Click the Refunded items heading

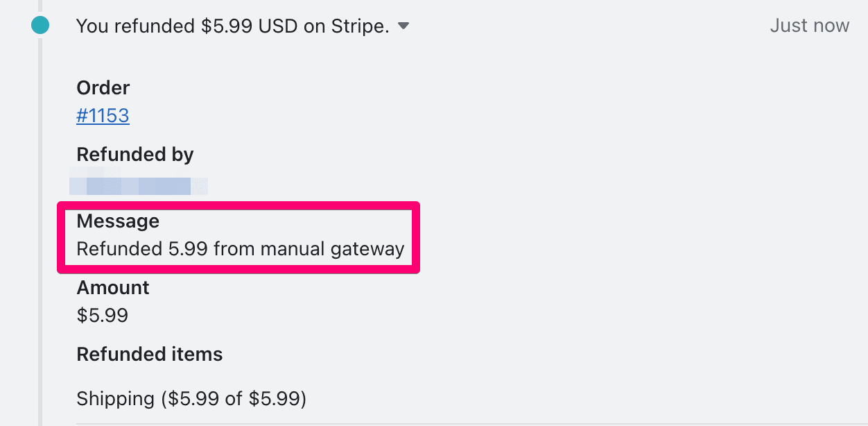point(149,354)
